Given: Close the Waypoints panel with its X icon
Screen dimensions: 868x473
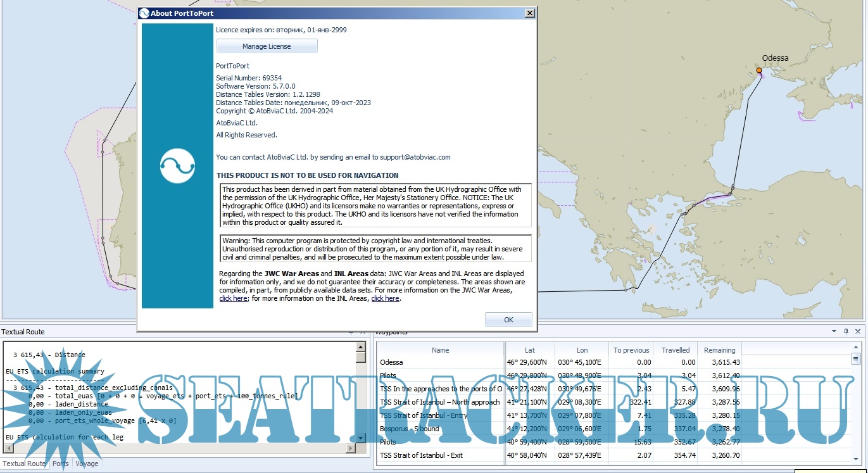Looking at the screenshot, I should (x=857, y=331).
